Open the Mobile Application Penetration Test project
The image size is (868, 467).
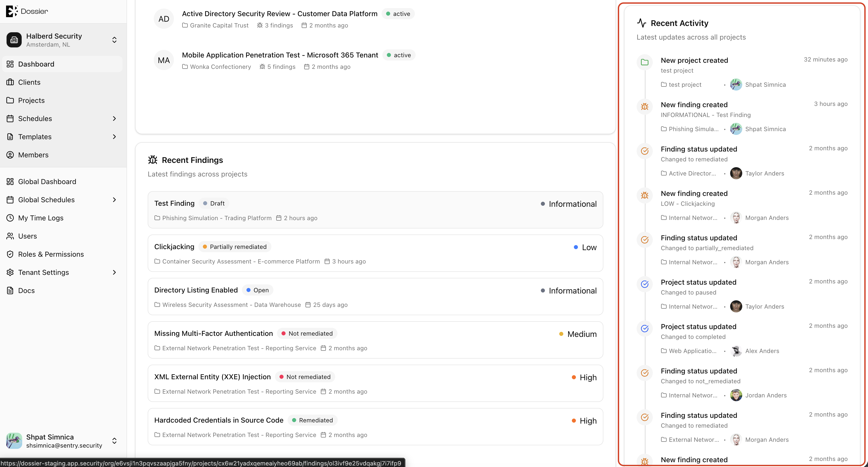pos(280,55)
